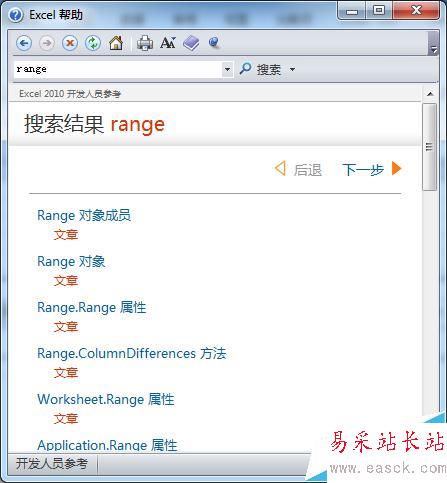Click the Back arrow toolbar icon
This screenshot has height=483, width=447.
[24, 43]
